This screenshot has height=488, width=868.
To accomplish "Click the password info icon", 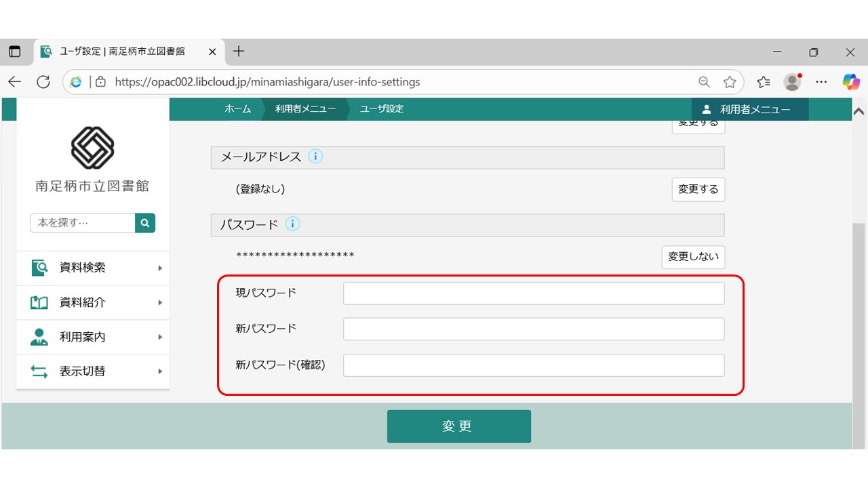I will (x=292, y=224).
